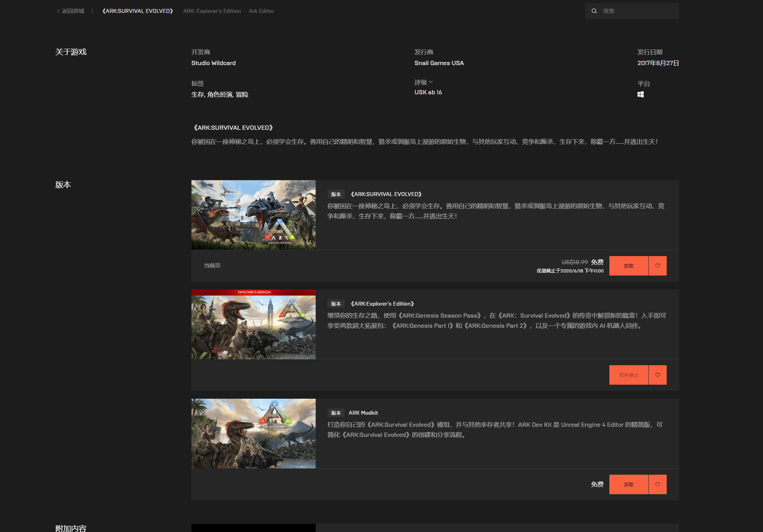Open ARK Modkit cover thumbnail
The height and width of the screenshot is (532, 763).
(253, 433)
